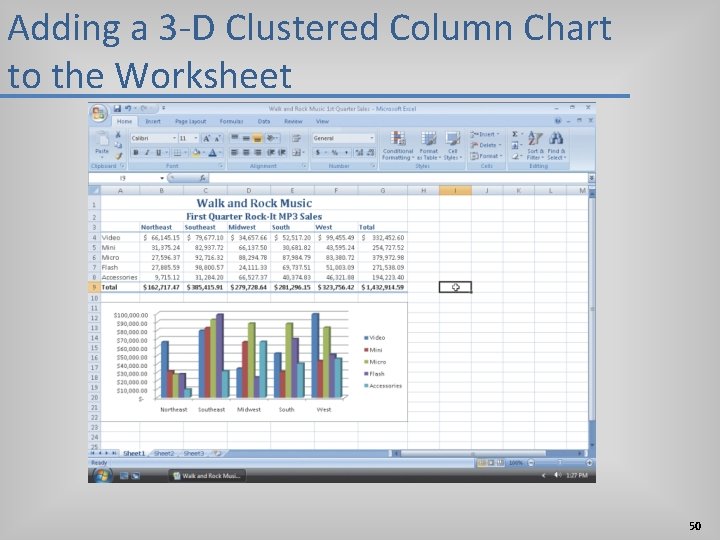Open the font size 11 dropdown

pos(196,138)
